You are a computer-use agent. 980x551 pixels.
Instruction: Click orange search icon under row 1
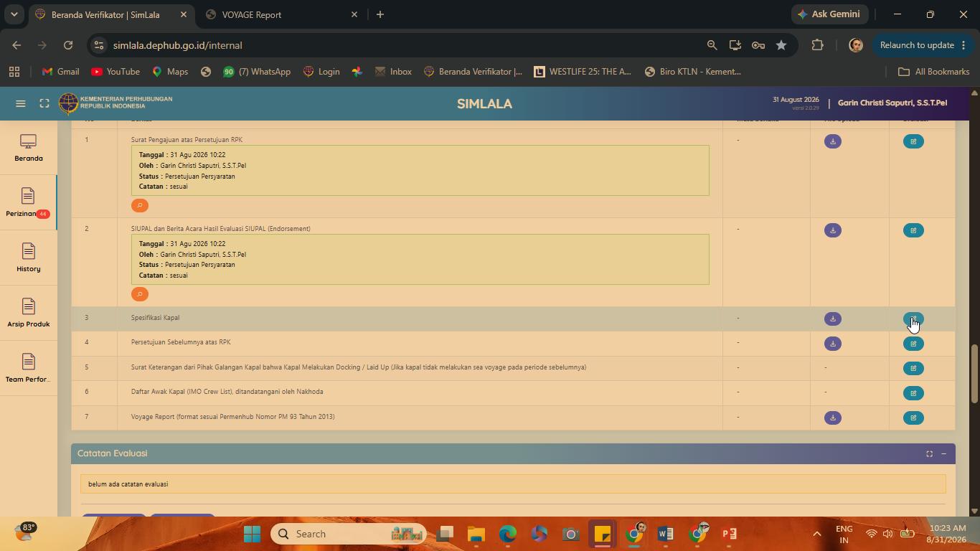coord(140,205)
